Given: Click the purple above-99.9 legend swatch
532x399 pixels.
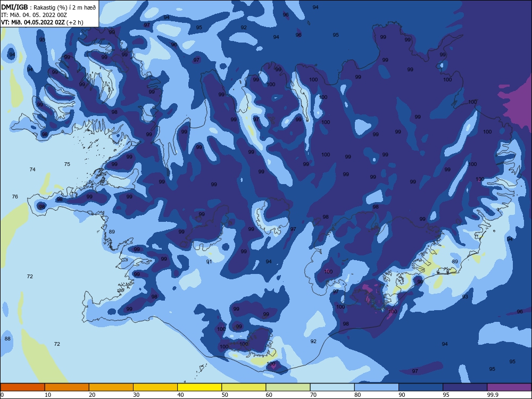Looking at the screenshot, I should pos(509,387).
